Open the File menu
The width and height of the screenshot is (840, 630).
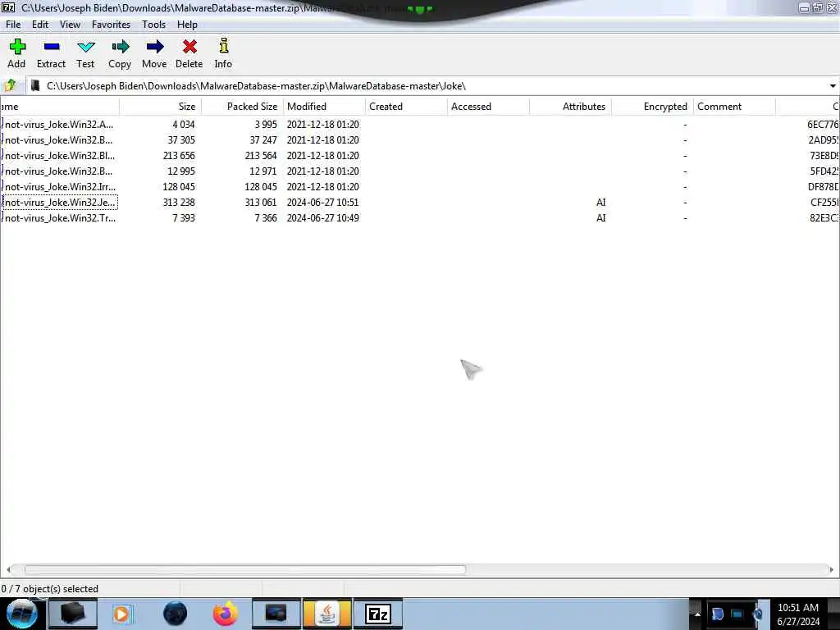(x=13, y=25)
